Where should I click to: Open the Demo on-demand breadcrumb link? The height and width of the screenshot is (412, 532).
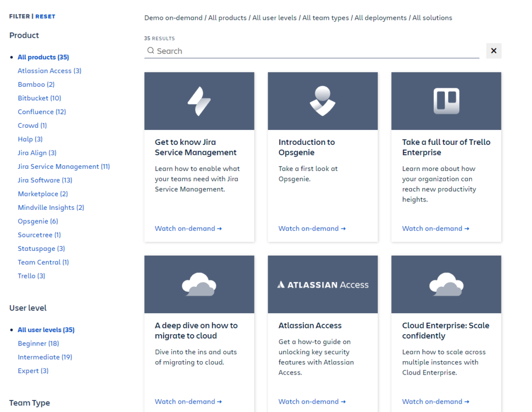click(173, 17)
